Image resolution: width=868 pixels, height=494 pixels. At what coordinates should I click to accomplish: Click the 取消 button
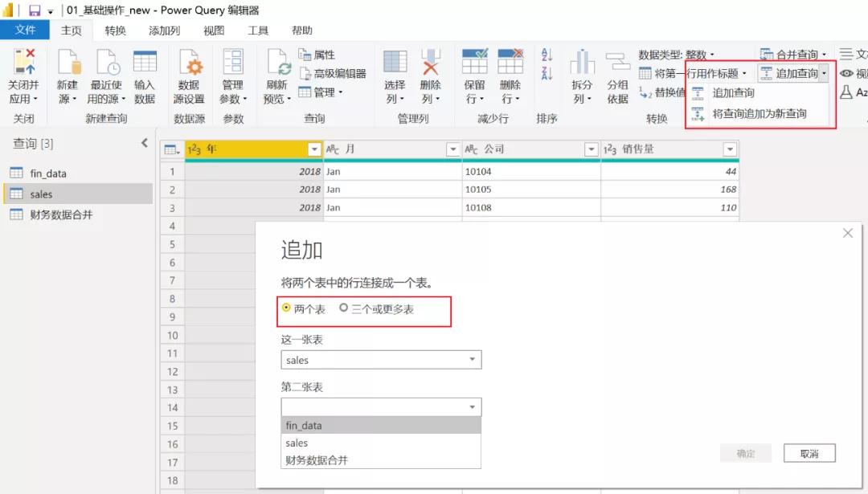click(809, 454)
